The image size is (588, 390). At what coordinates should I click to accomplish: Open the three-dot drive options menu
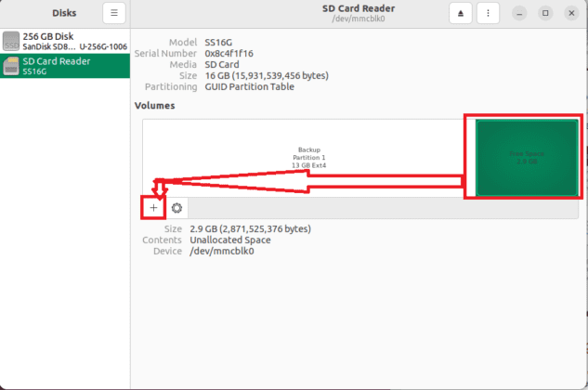click(x=489, y=13)
